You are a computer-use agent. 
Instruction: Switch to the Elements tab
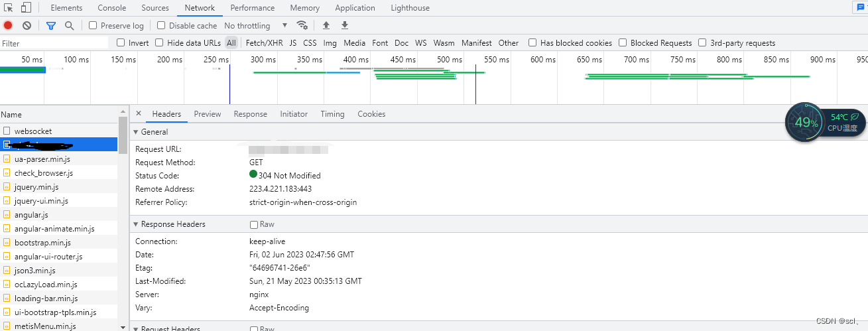coord(66,8)
